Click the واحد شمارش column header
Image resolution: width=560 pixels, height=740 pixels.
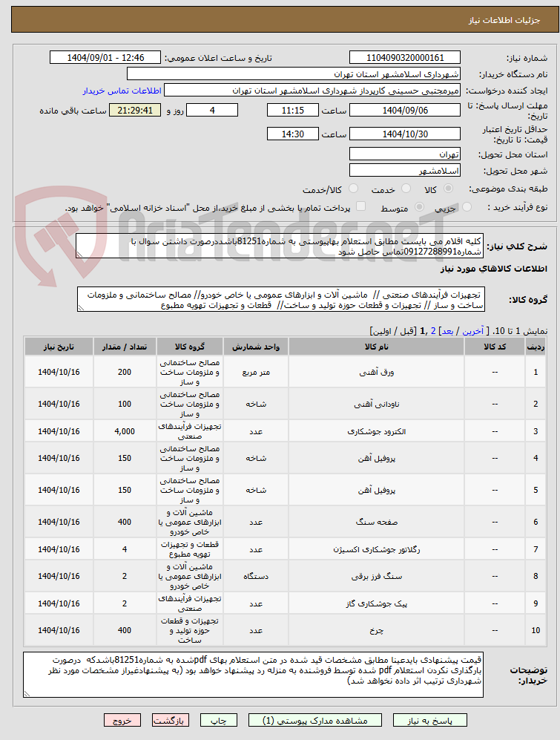[256, 347]
